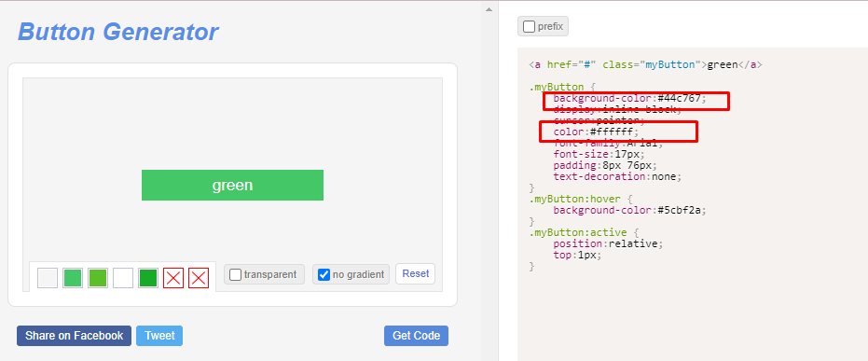Click the Tweet button
The height and width of the screenshot is (361, 868).
tap(159, 336)
